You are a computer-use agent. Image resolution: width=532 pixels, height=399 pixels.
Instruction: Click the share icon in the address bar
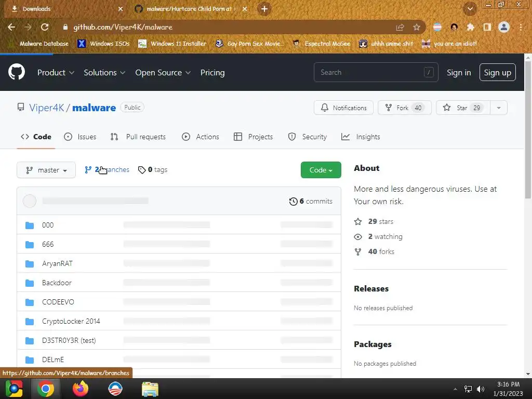(x=400, y=27)
